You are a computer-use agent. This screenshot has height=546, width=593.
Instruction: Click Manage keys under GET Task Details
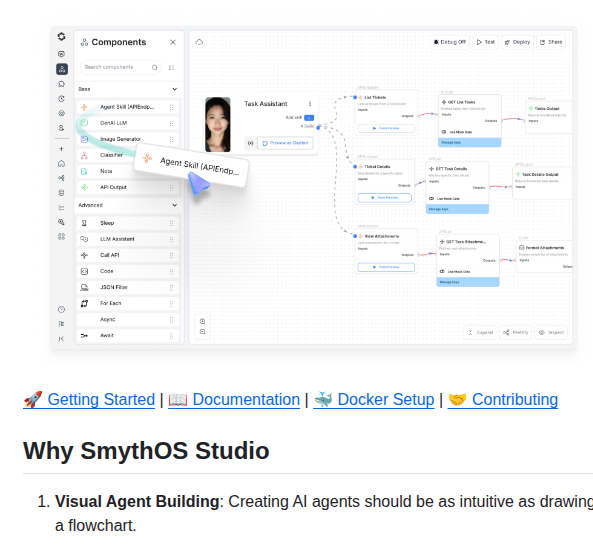[x=457, y=209]
